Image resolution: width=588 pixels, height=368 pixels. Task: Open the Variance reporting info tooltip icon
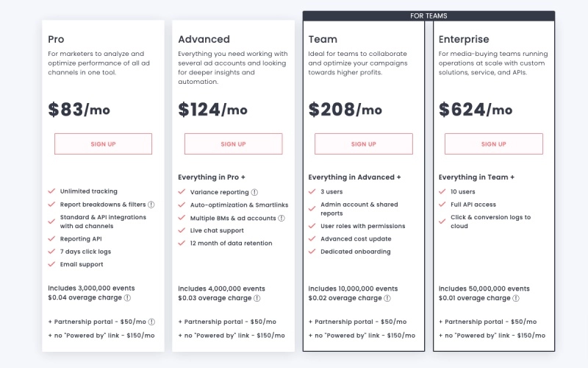[254, 192]
